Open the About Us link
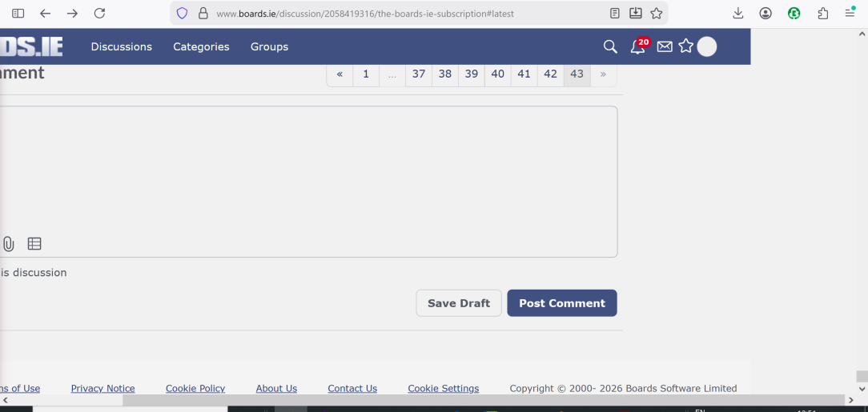868x412 pixels. 276,388
